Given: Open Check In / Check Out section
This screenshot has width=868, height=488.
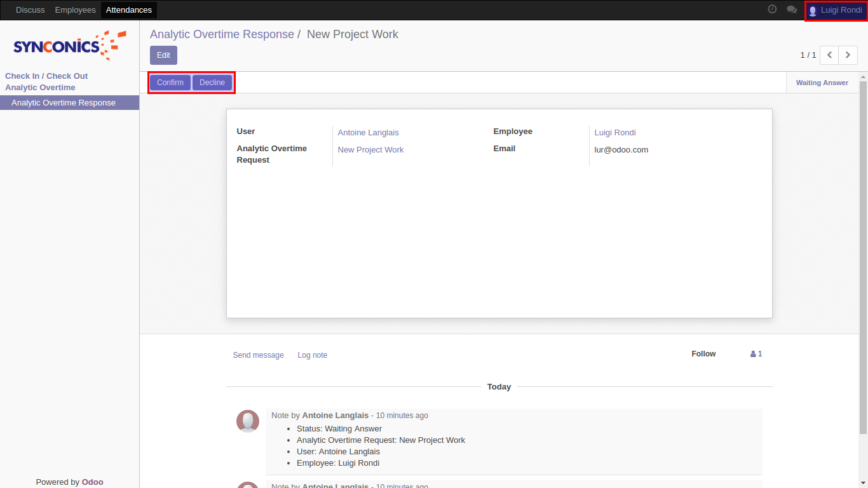Looking at the screenshot, I should coord(46,76).
